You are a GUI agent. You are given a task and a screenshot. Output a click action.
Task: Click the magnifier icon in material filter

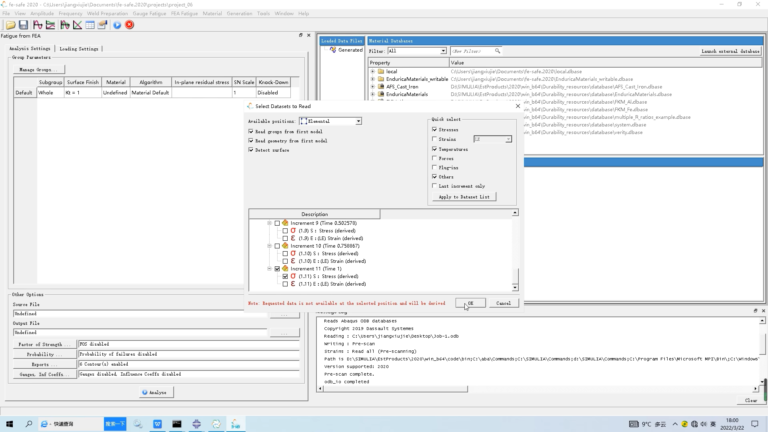point(497,51)
